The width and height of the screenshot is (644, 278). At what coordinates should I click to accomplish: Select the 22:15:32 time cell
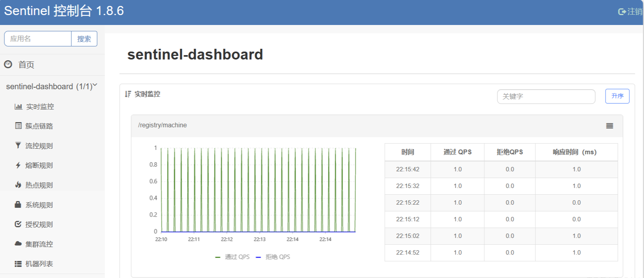click(x=408, y=186)
